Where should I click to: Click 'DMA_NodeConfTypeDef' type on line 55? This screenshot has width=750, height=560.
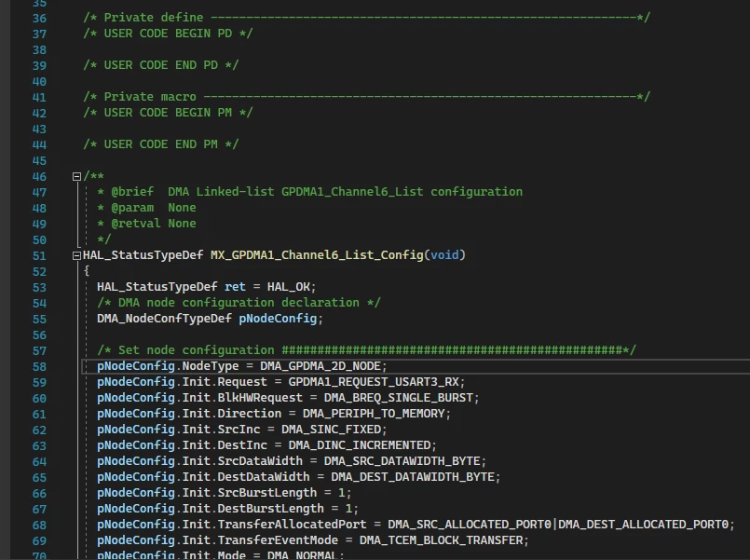(x=164, y=318)
